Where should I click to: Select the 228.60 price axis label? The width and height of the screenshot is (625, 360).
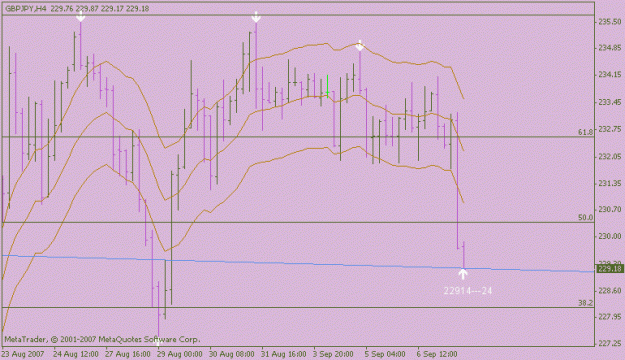(x=610, y=291)
